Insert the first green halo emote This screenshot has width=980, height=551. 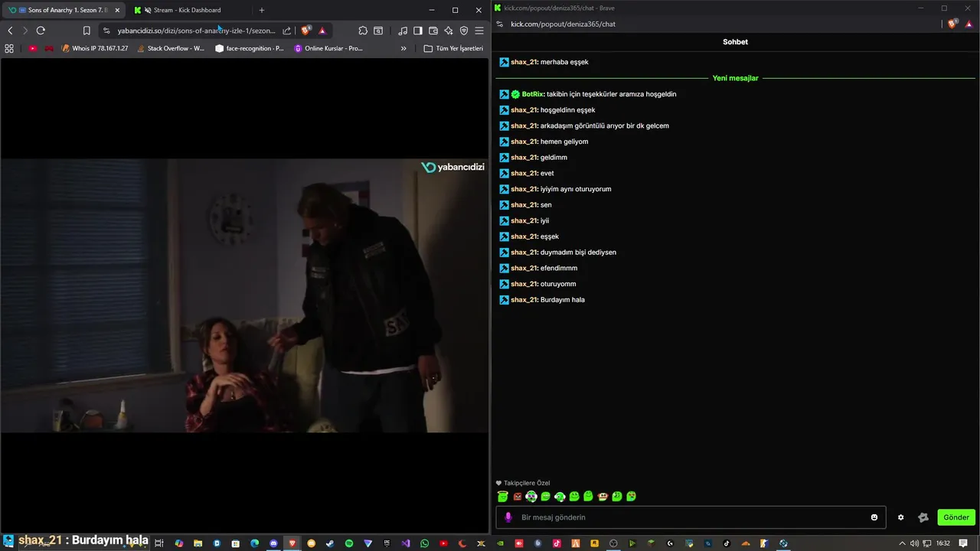[503, 497]
